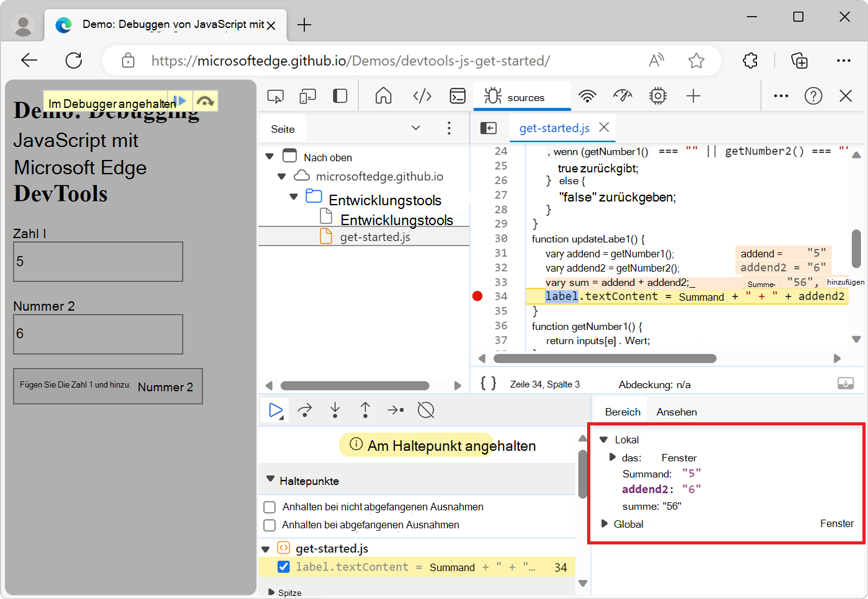Collapse the Lokal scope section

[604, 440]
